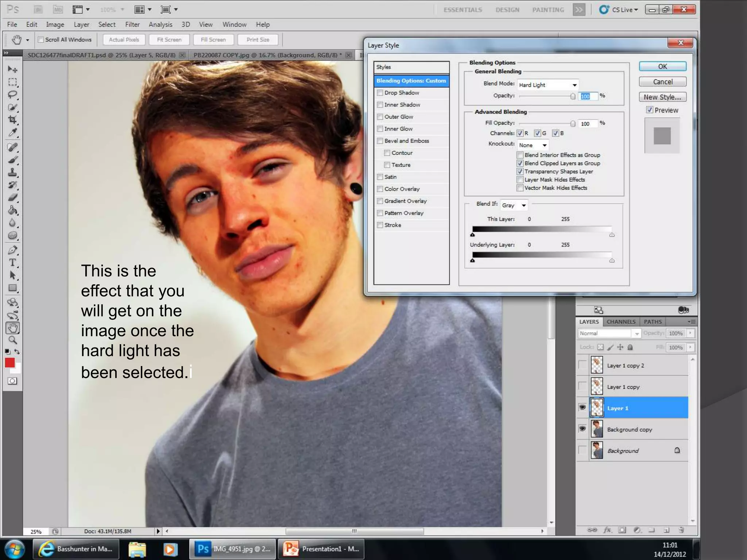
Task: Select the Eraser tool
Action: pos(13,198)
